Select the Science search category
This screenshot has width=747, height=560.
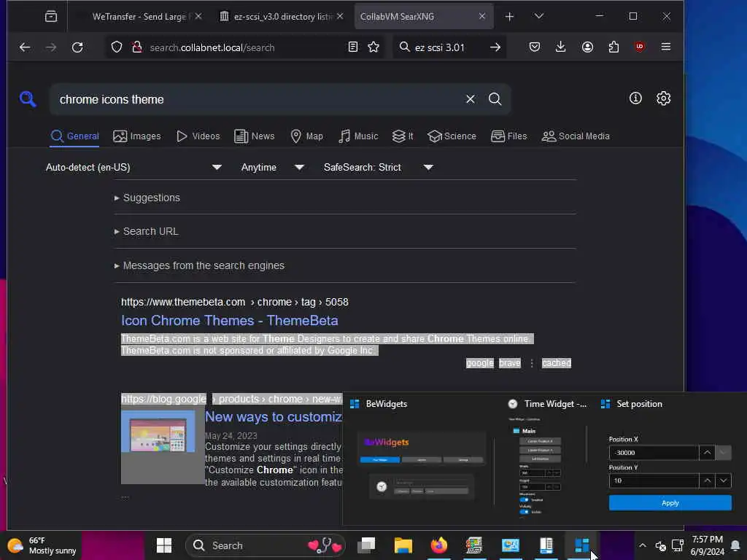point(452,136)
